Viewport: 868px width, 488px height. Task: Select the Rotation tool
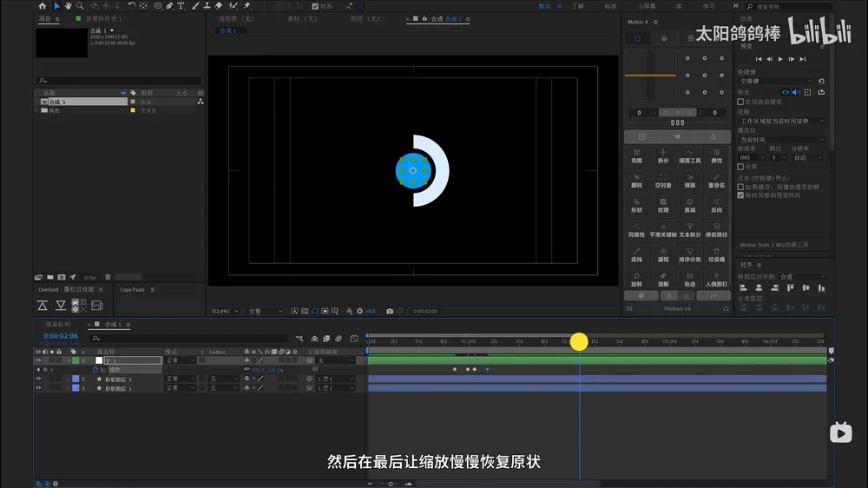pyautogui.click(x=132, y=6)
